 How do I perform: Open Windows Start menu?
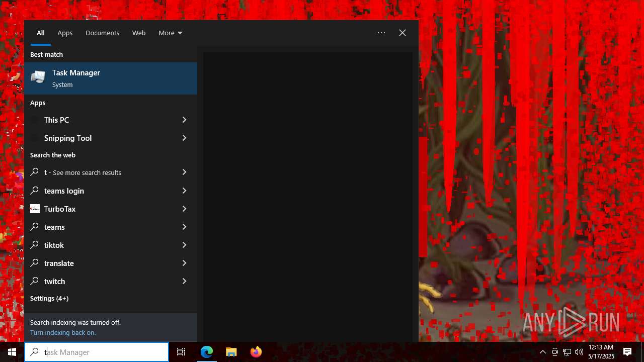tap(12, 352)
